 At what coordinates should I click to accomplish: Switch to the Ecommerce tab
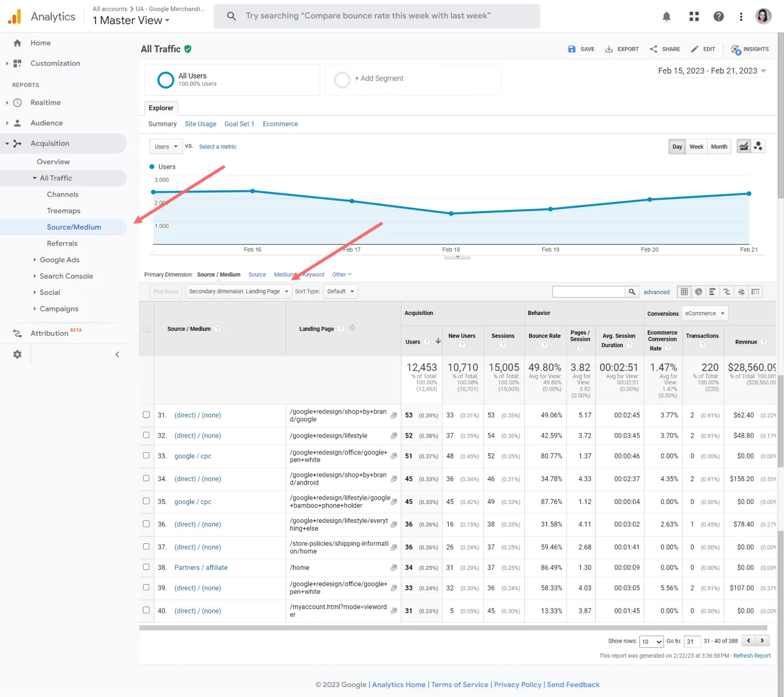click(280, 124)
